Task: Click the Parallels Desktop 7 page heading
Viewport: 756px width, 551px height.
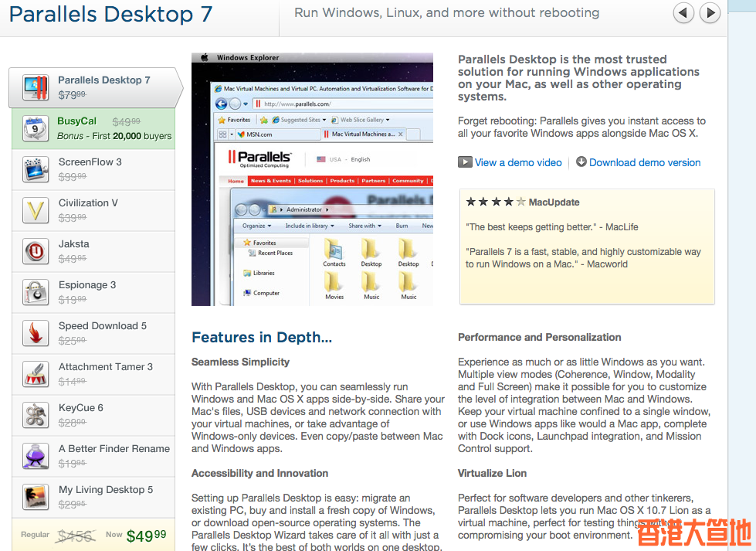Action: pos(111,14)
